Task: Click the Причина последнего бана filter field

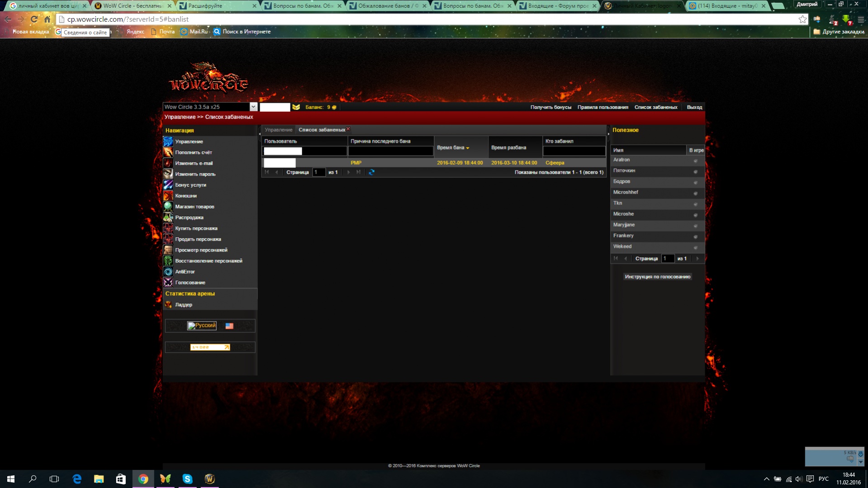Action: (390, 151)
